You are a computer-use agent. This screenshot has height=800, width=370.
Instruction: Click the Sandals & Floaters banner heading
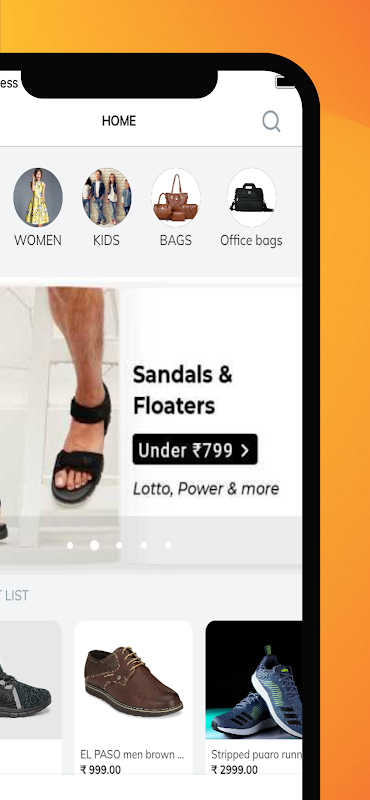183,390
